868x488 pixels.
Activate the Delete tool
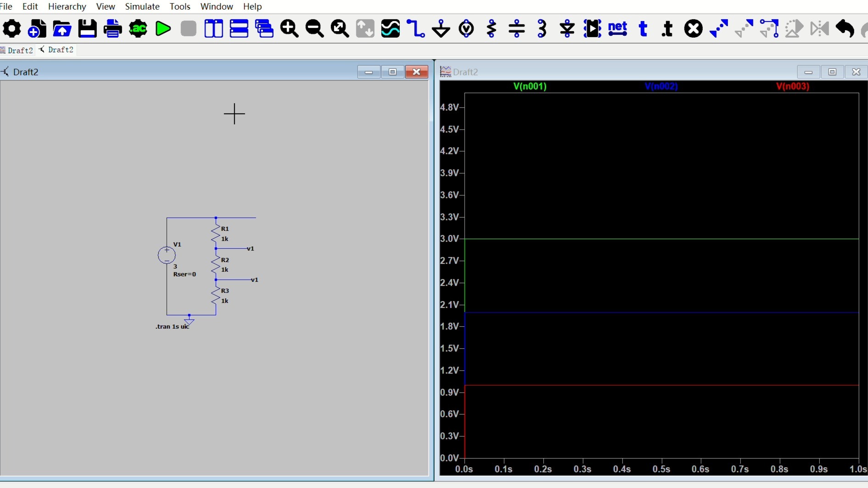point(693,28)
